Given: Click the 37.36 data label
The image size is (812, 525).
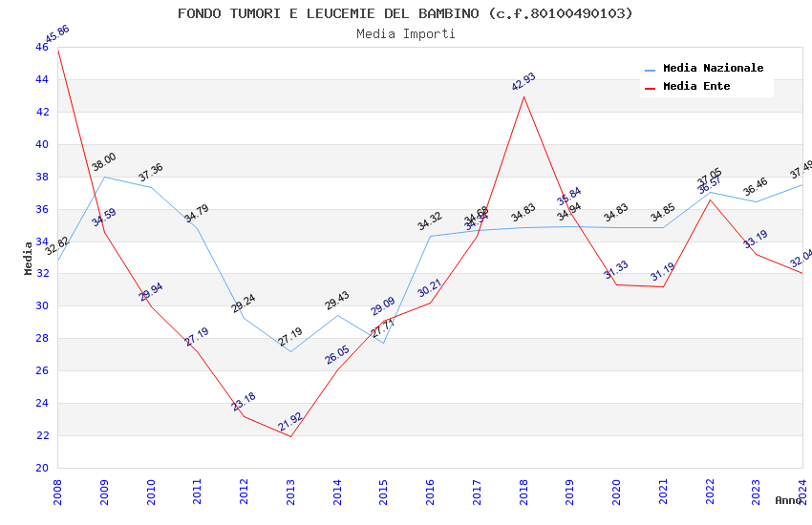Looking at the screenshot, I should tap(151, 172).
